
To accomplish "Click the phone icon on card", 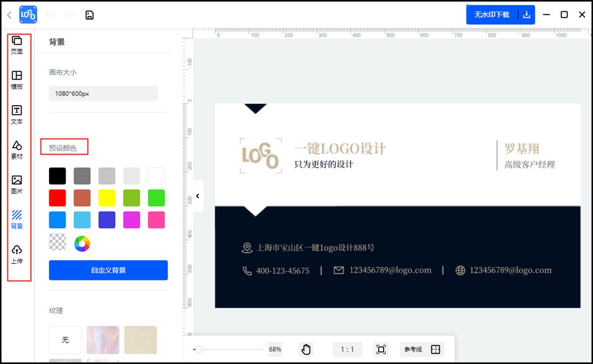I will pyautogui.click(x=247, y=271).
